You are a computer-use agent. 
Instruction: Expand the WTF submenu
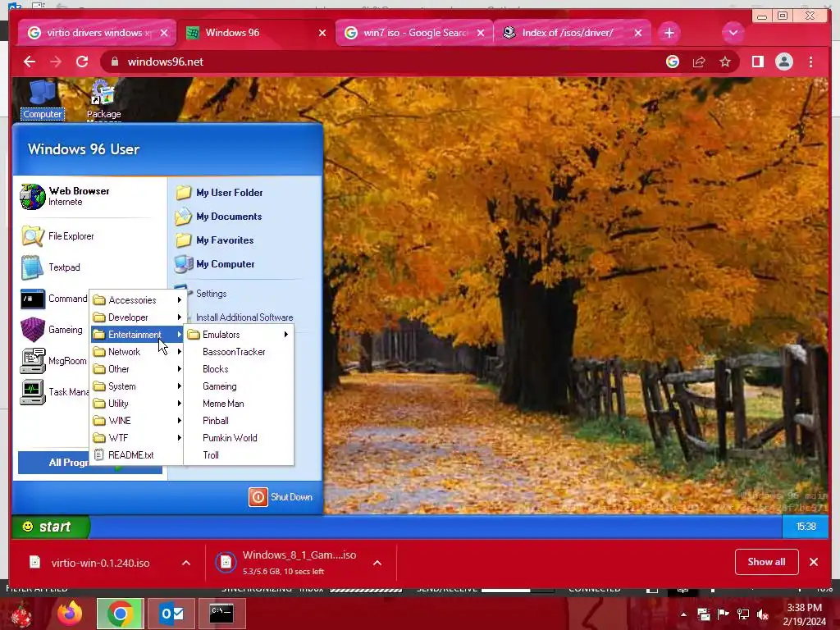point(137,438)
